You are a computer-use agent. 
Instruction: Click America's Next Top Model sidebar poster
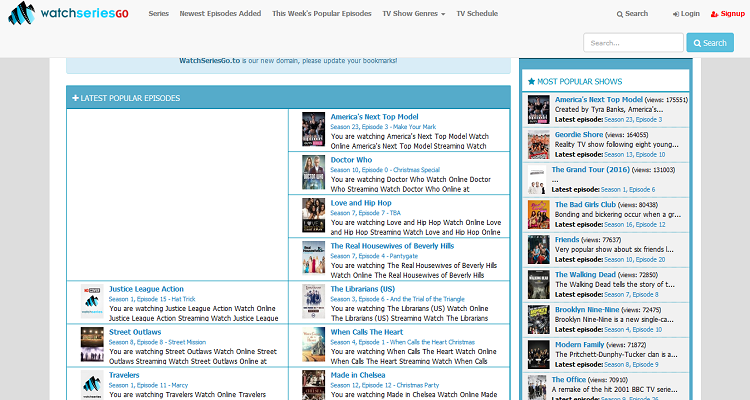coord(539,110)
